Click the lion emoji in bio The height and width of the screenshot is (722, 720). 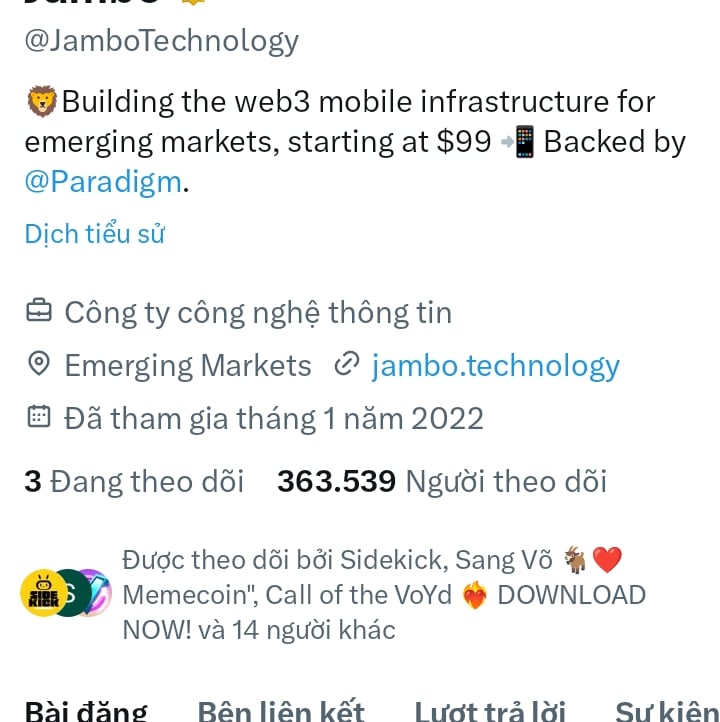[42, 101]
